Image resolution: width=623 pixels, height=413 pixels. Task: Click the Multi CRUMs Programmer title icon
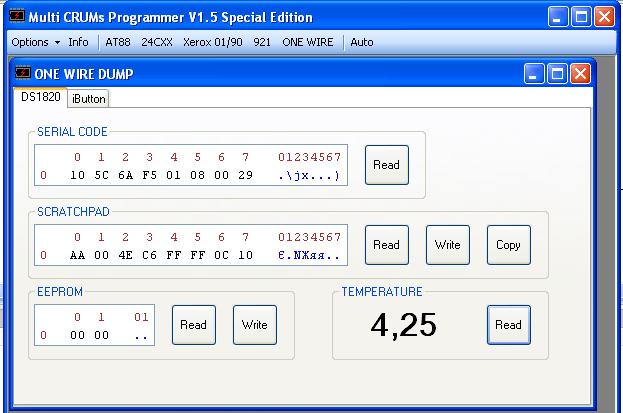point(13,17)
